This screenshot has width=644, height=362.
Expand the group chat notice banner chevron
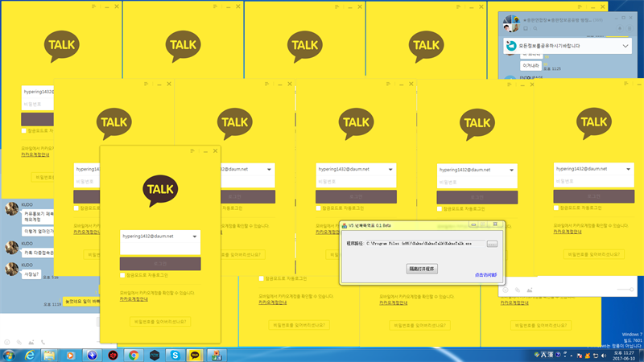625,46
